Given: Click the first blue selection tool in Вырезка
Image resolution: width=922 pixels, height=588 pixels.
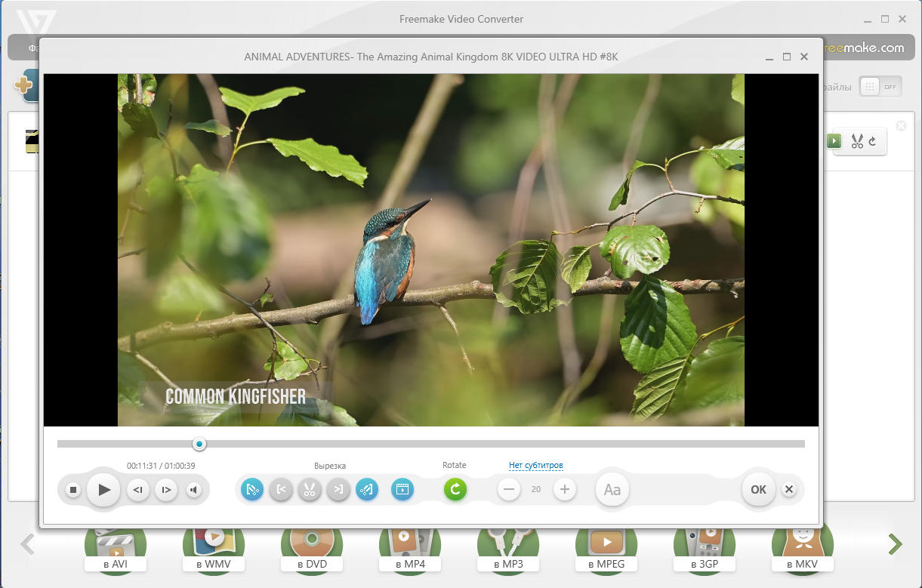Looking at the screenshot, I should [x=252, y=490].
